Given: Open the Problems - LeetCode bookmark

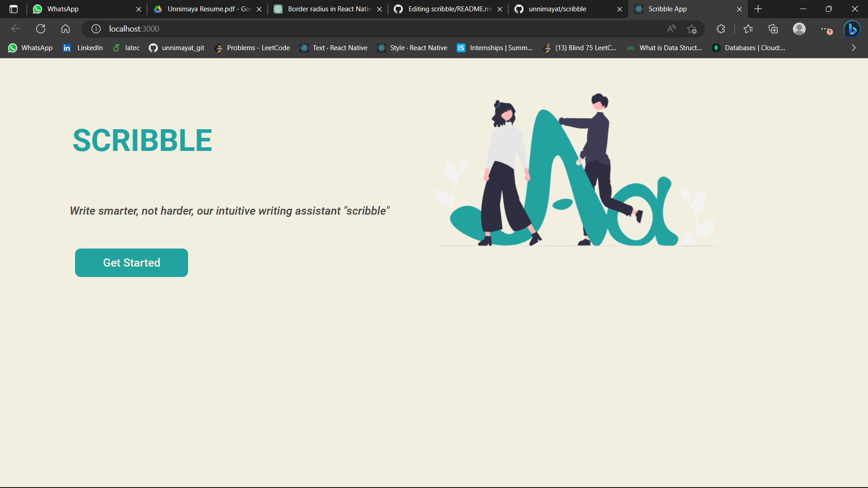Looking at the screenshot, I should tap(252, 47).
